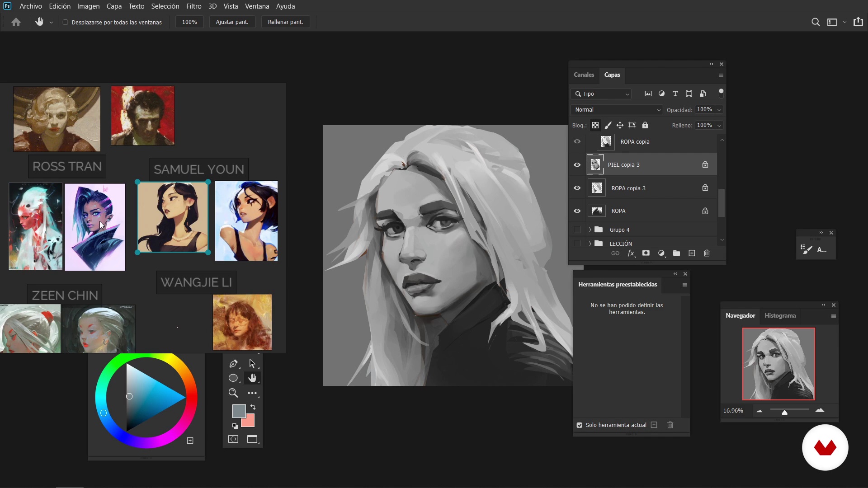Open the Capas panel menu
This screenshot has width=868, height=488.
[x=721, y=75]
